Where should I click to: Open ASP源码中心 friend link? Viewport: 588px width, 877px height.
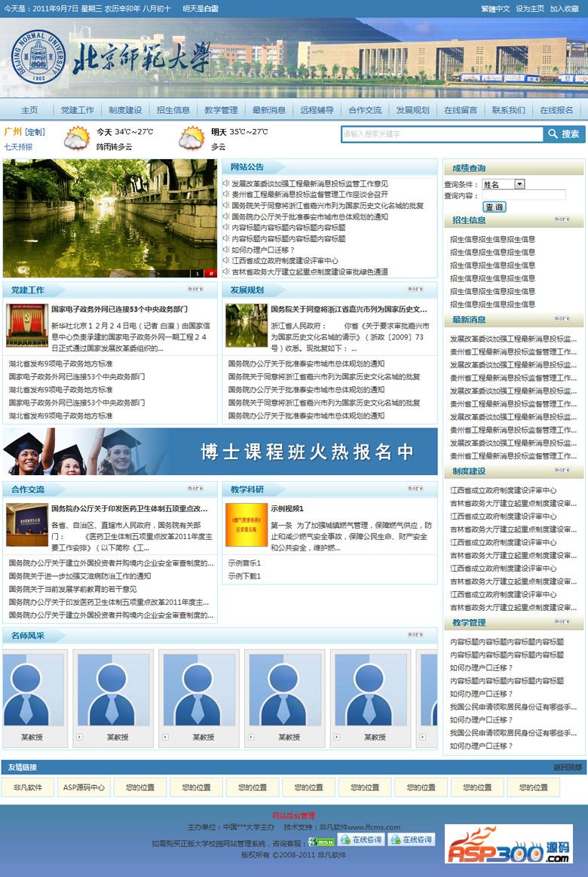[x=84, y=787]
